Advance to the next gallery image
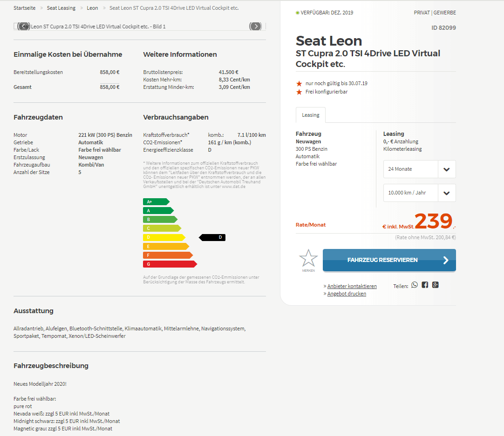504x436 pixels. pyautogui.click(x=256, y=27)
